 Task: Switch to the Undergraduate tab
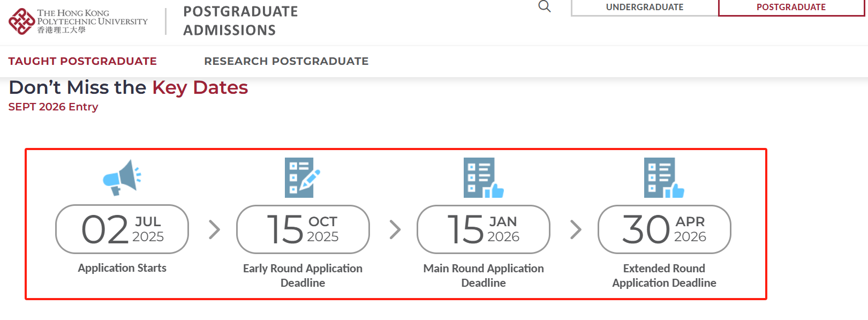[x=644, y=8]
